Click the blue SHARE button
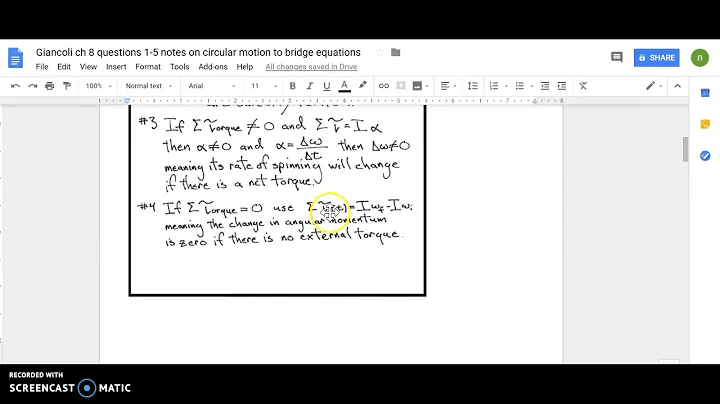 click(x=657, y=58)
